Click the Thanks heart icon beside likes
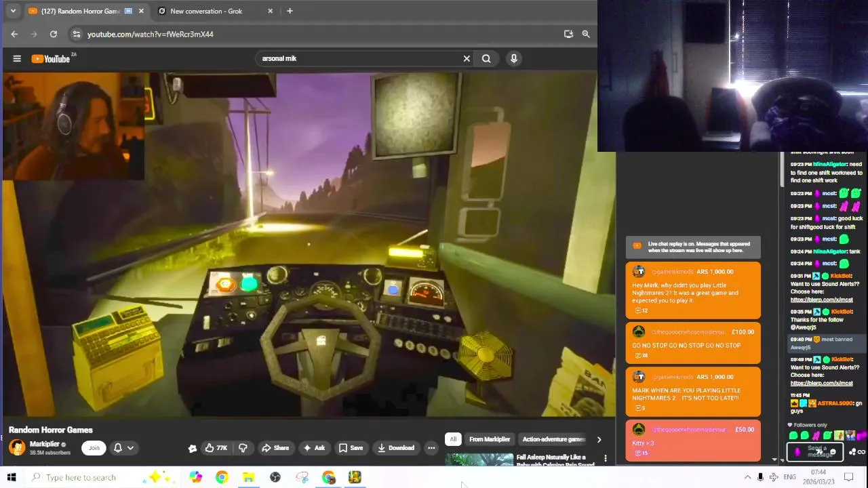This screenshot has height=488, width=868. click(x=193, y=448)
